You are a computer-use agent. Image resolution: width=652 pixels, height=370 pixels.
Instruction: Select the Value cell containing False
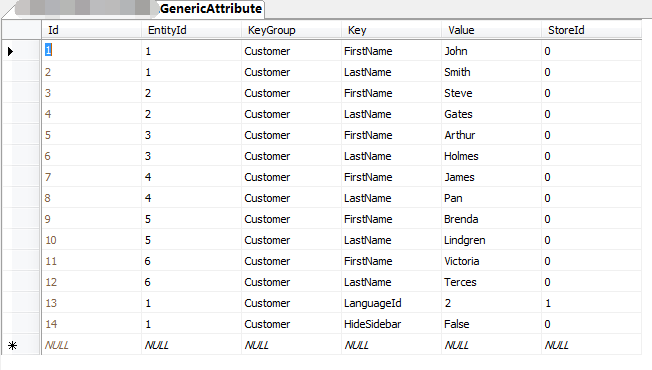click(x=491, y=324)
